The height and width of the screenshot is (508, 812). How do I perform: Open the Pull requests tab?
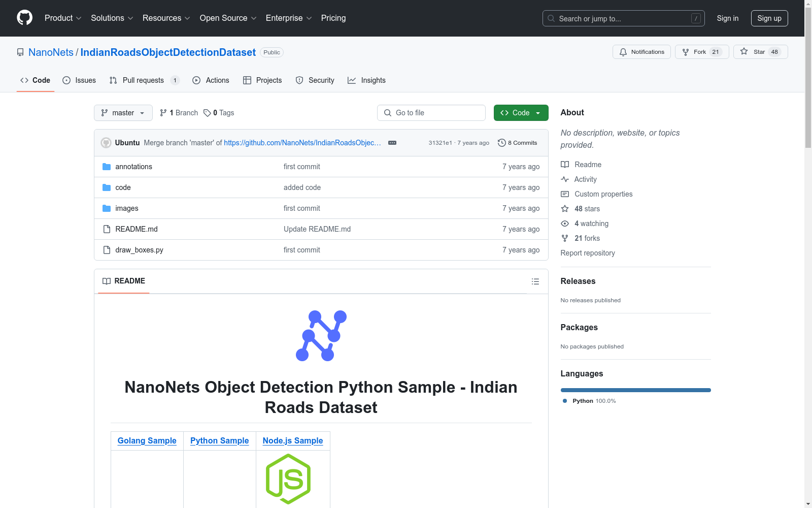click(144, 80)
